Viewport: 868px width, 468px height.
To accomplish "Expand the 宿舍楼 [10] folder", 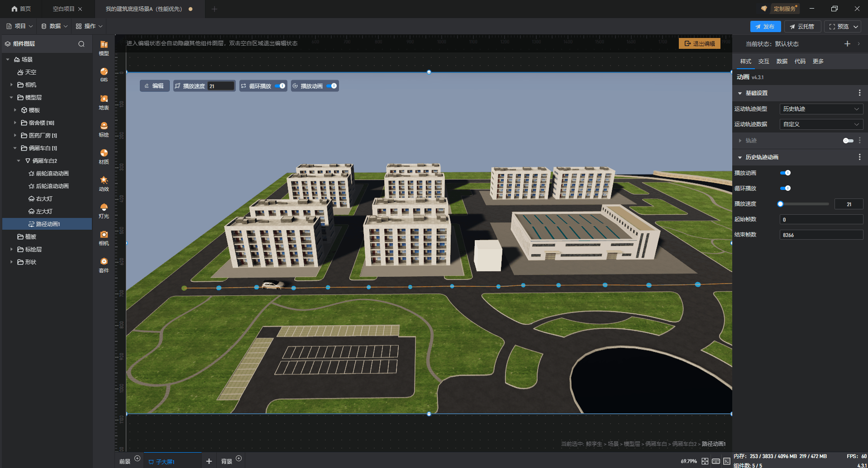I will pos(15,123).
